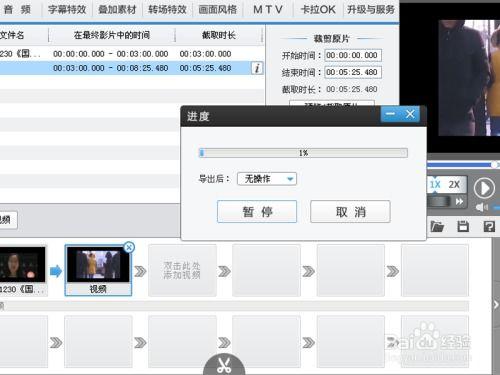Open the MTV tab
The width and height of the screenshot is (500, 375).
click(268, 9)
